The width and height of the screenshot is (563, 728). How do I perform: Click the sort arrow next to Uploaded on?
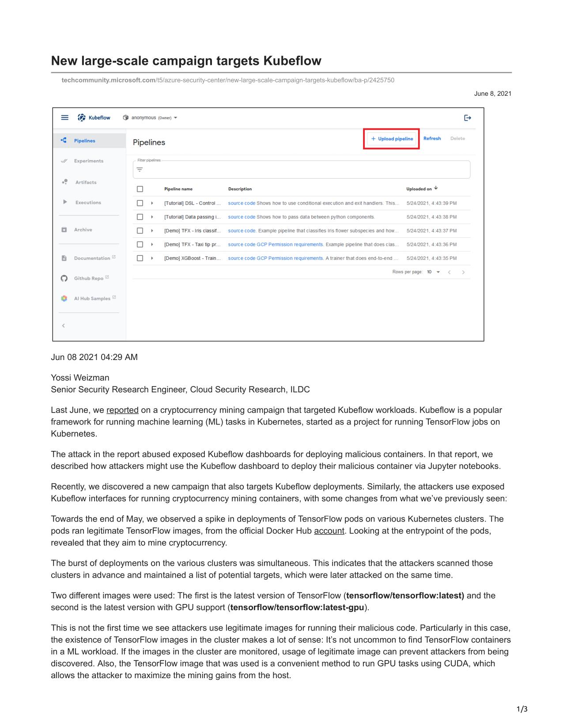[436, 188]
